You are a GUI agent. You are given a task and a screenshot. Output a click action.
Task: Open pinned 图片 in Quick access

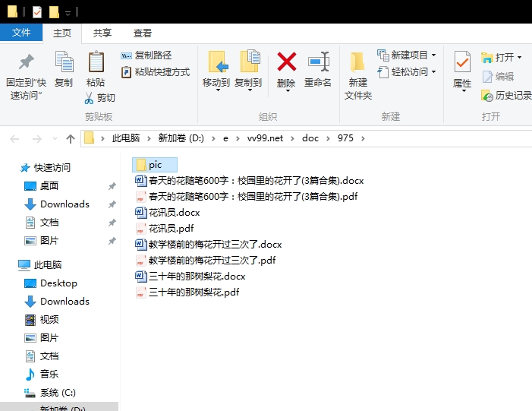(x=42, y=241)
